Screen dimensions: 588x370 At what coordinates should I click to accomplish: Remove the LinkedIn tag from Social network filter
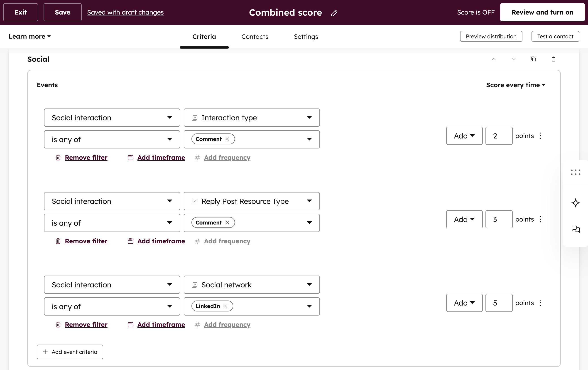[x=226, y=306]
